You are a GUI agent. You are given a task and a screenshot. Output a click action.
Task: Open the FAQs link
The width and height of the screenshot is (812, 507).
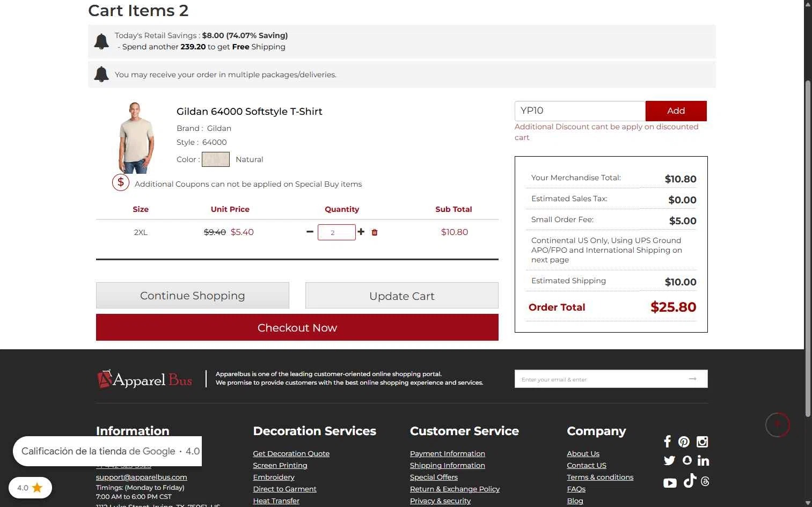click(576, 489)
